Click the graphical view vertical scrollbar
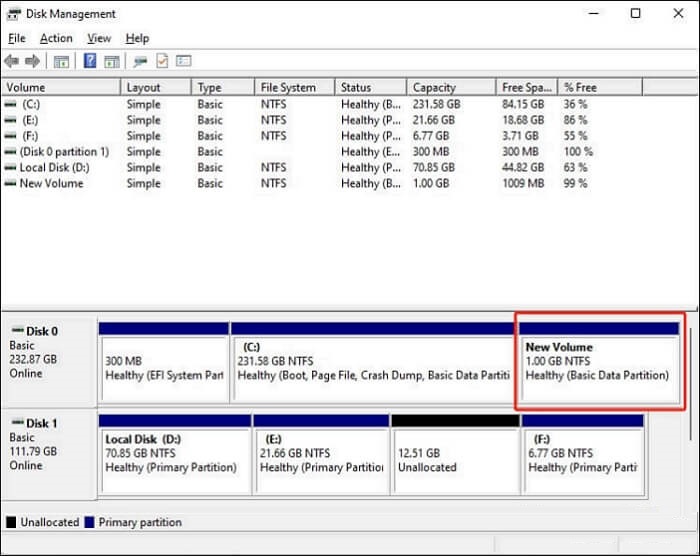The height and width of the screenshot is (556, 700). [691, 384]
